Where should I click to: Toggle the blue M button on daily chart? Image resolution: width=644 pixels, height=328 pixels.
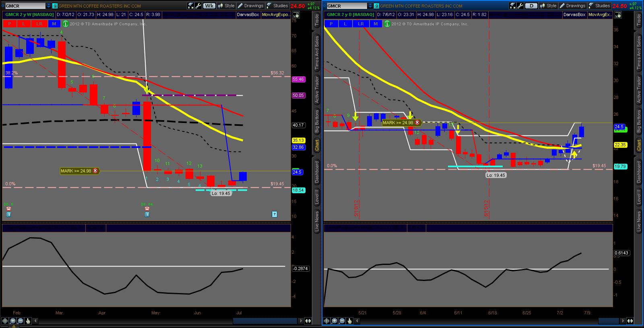point(376,24)
